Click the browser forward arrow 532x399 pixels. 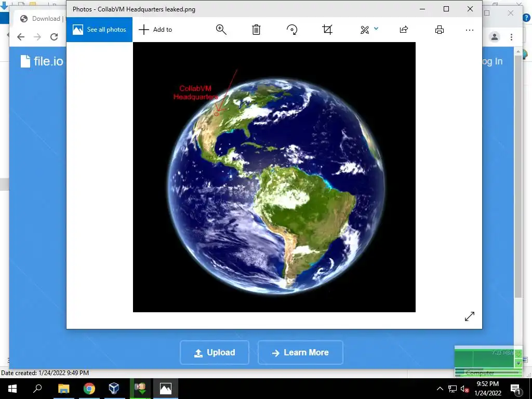pyautogui.click(x=37, y=37)
